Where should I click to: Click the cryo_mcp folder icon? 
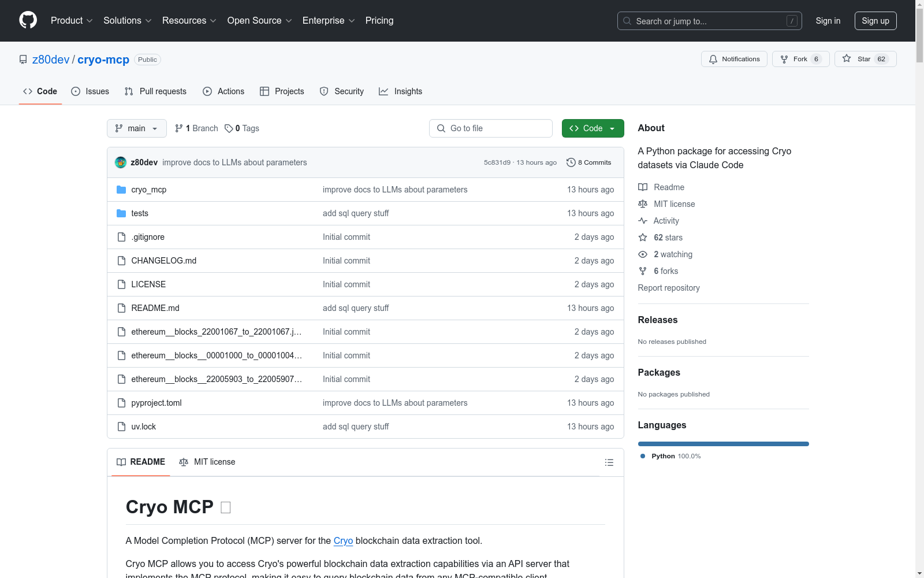121,190
